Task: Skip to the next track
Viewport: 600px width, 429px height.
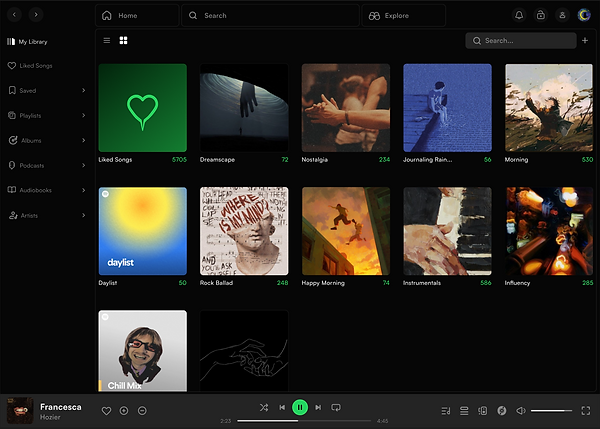Action: click(318, 408)
